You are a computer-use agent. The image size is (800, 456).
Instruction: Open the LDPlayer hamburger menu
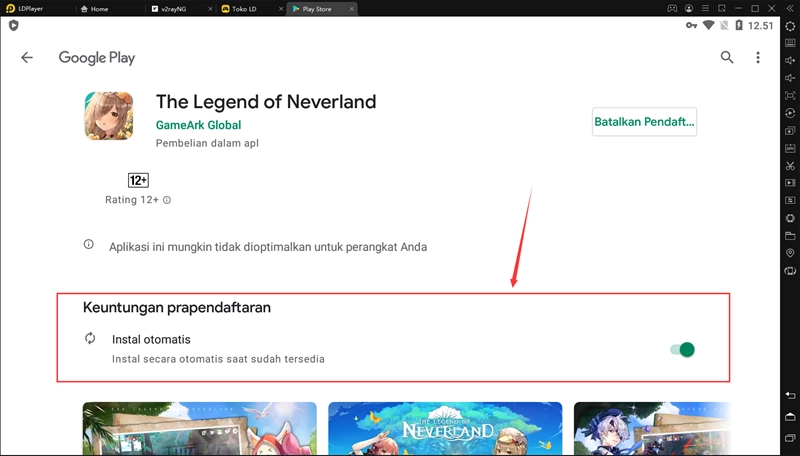[705, 9]
